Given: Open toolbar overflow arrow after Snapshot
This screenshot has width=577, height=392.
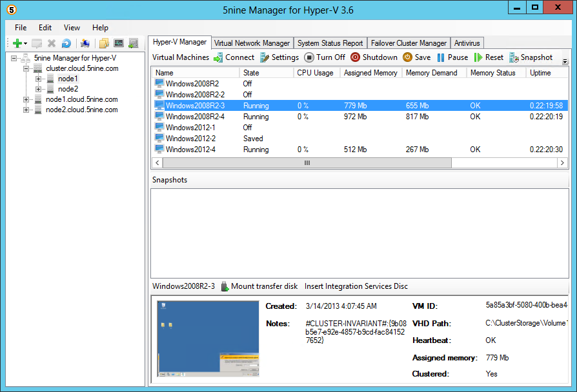Looking at the screenshot, I should pyautogui.click(x=565, y=62).
